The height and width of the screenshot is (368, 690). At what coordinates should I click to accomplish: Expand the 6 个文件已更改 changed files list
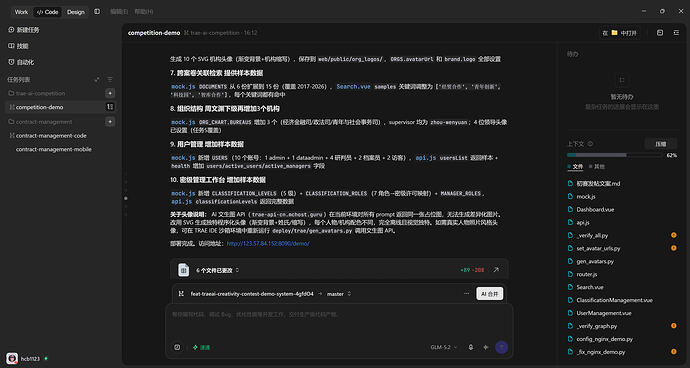point(217,270)
